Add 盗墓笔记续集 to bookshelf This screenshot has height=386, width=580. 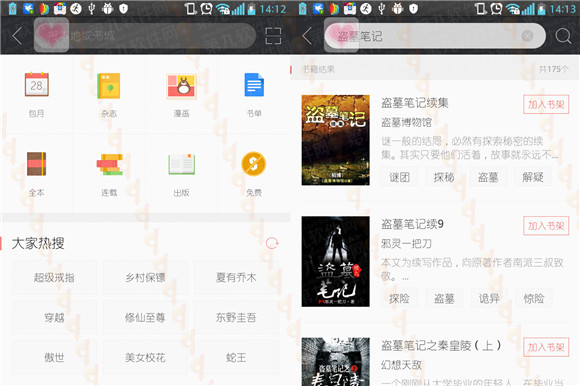(546, 105)
